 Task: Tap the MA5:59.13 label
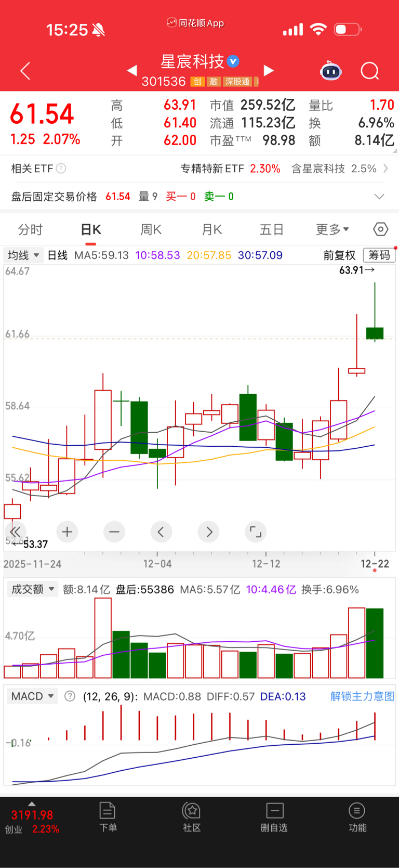[x=101, y=255]
